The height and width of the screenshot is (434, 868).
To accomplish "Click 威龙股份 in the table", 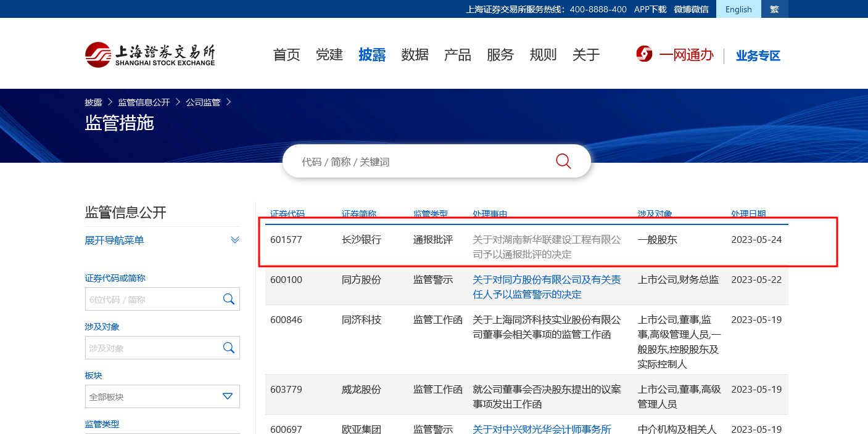I will coord(362,390).
